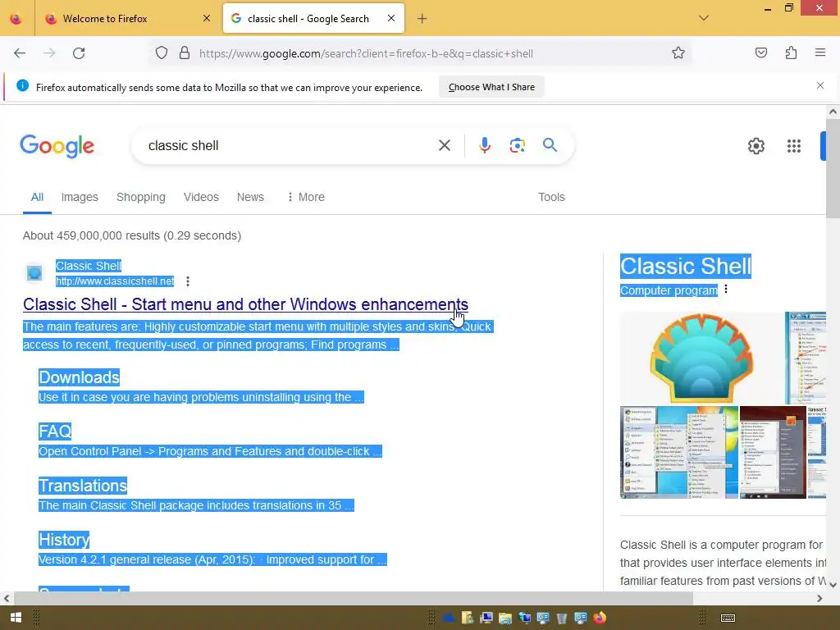Click the scroll down arrow of vertical scrollbar
The height and width of the screenshot is (630, 840).
833,584
